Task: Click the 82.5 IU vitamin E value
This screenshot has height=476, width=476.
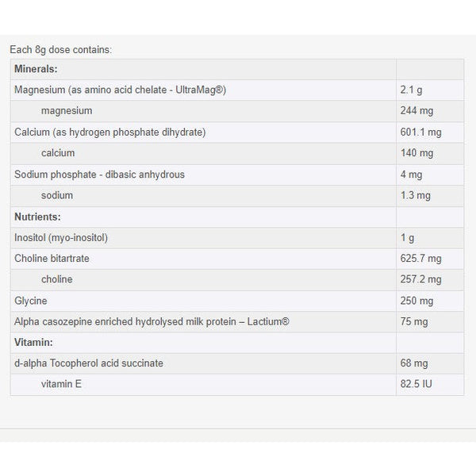Action: pyautogui.click(x=417, y=384)
